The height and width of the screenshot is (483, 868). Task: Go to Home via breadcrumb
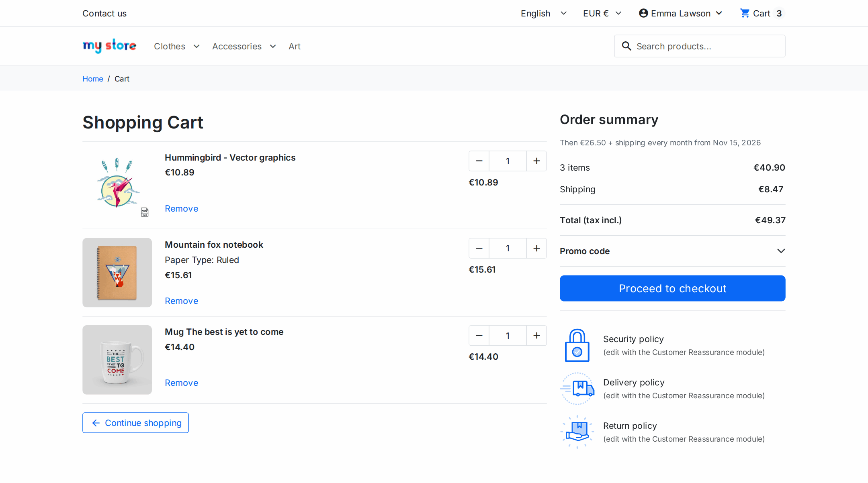coord(93,79)
